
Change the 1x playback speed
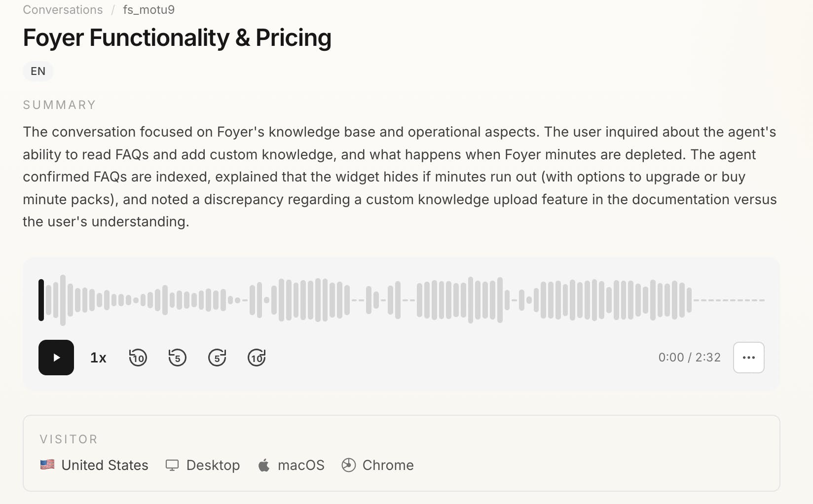pos(98,358)
